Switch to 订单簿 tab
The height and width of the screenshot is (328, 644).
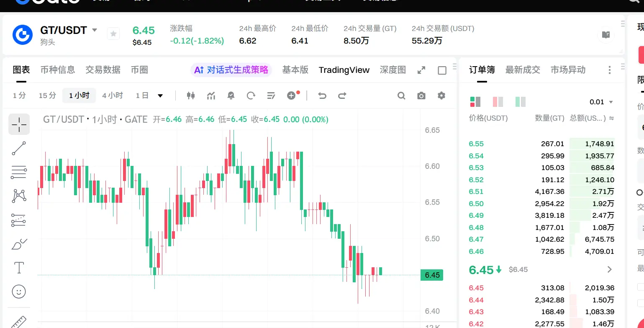click(x=482, y=70)
